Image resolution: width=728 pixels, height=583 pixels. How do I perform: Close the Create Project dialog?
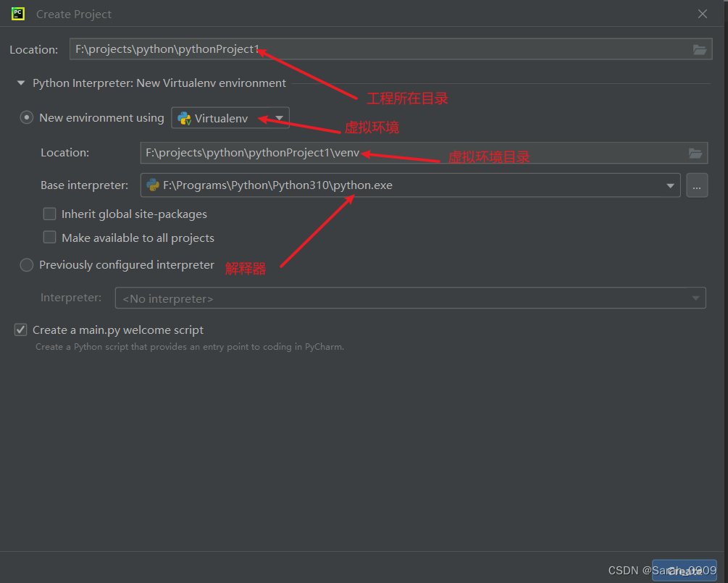tap(703, 14)
